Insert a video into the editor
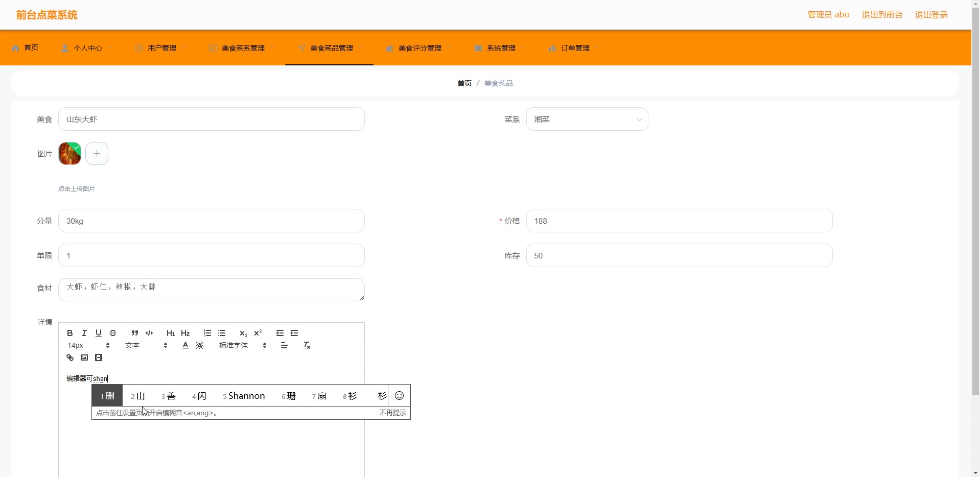980x477 pixels. click(x=99, y=357)
